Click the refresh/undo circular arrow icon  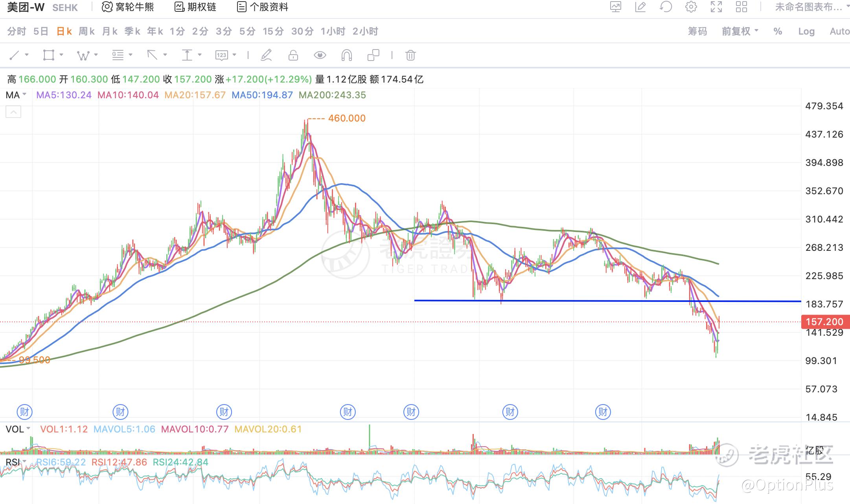coord(666,7)
